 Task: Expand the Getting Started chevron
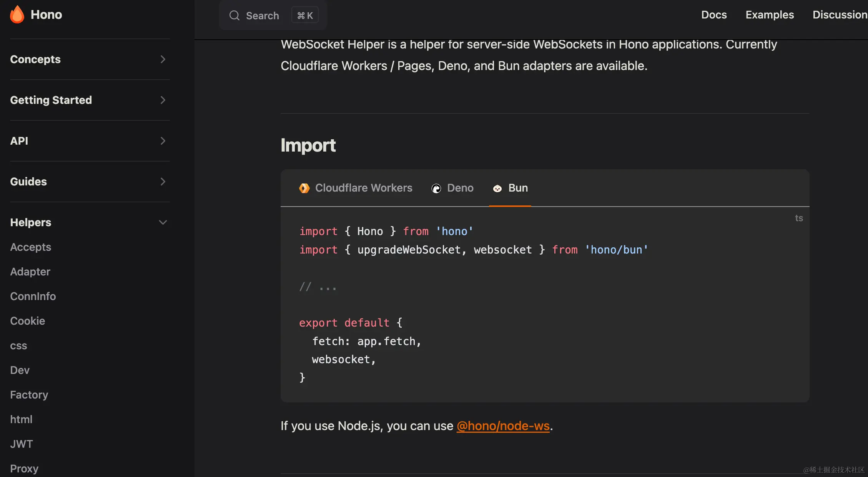163,100
